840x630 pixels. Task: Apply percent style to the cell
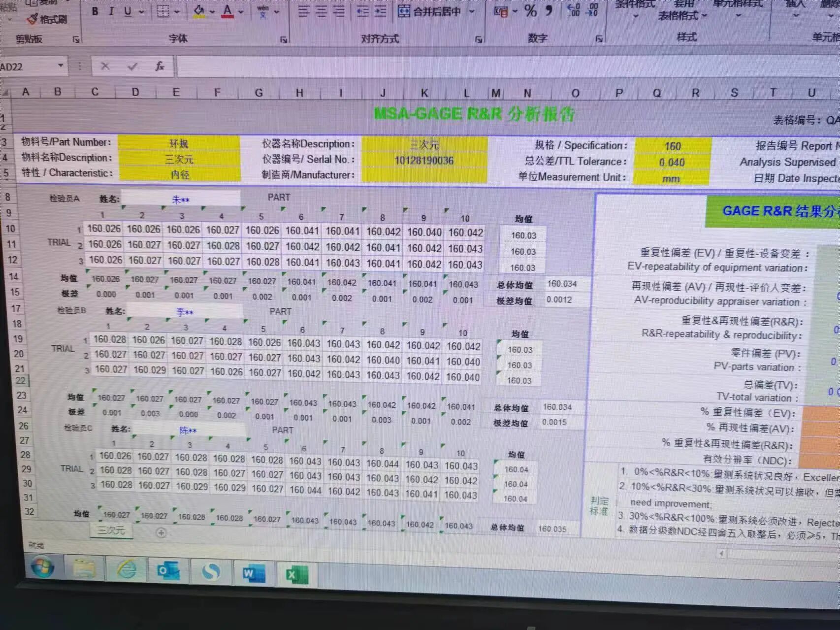pos(530,11)
